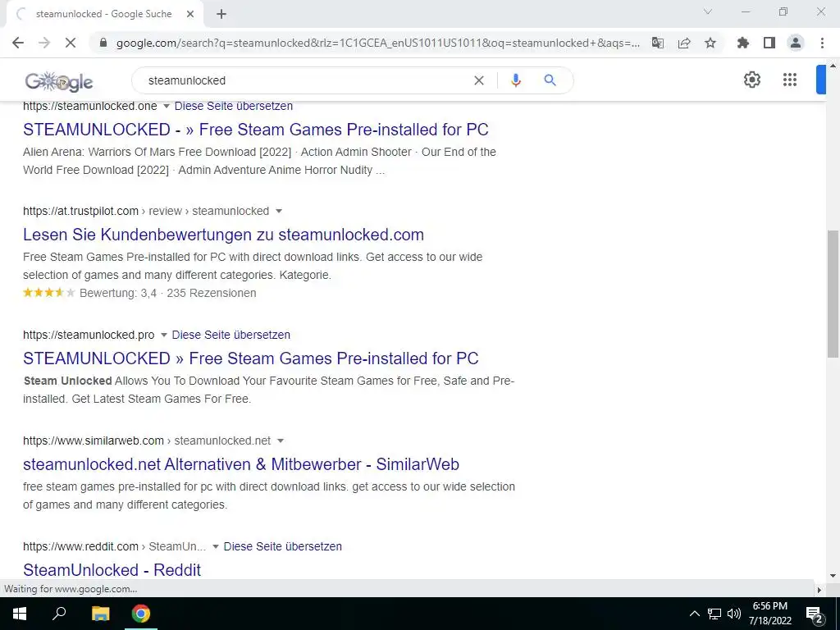
Task: Share this page from address bar
Action: 684,43
